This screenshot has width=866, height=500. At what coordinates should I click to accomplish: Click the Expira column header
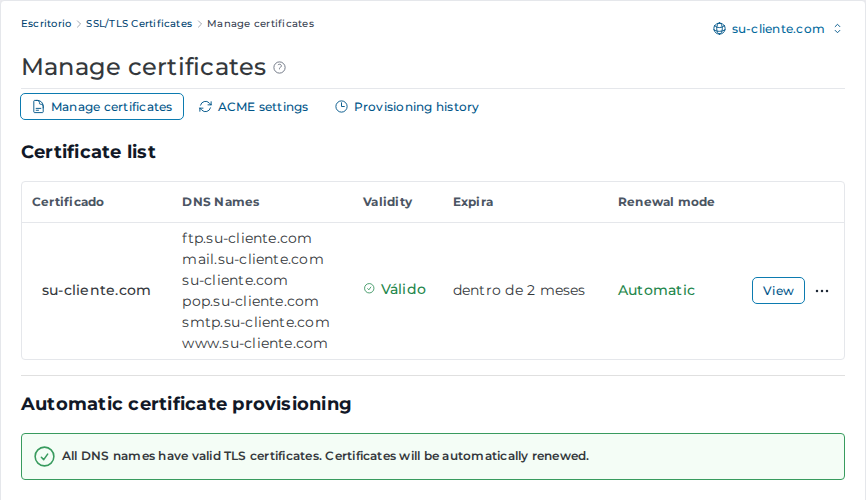[473, 202]
